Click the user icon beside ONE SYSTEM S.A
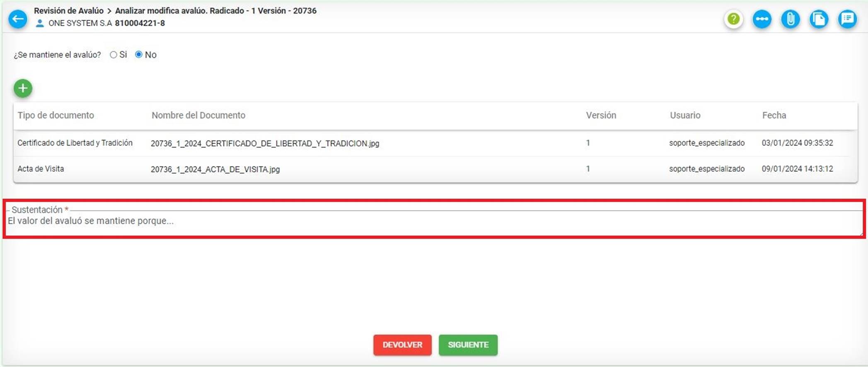This screenshot has height=367, width=868. coord(40,24)
